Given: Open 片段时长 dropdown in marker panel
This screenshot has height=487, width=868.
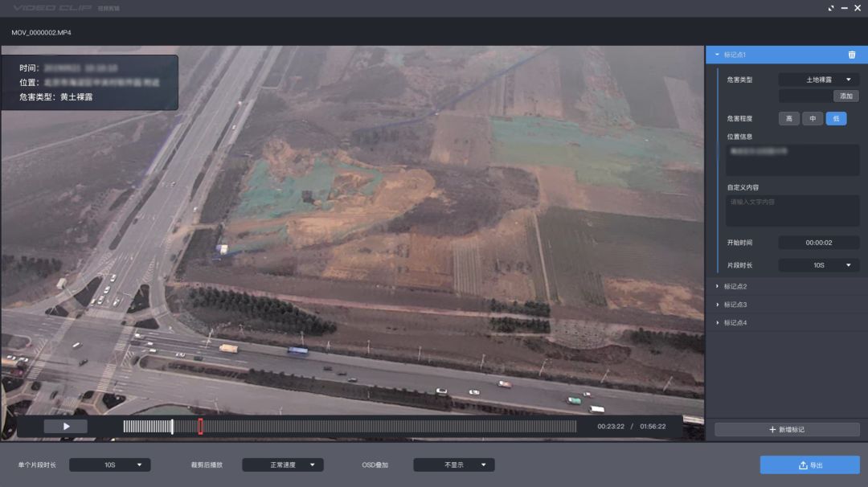Looking at the screenshot, I should pyautogui.click(x=819, y=265).
